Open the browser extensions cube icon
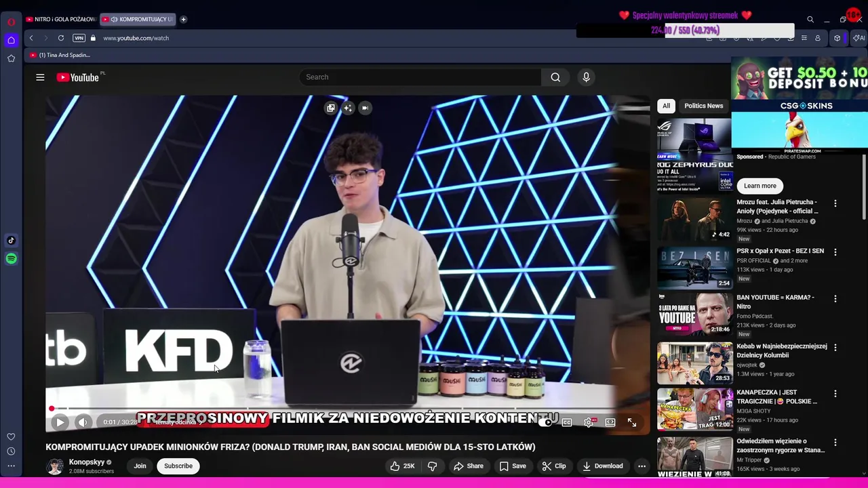 coord(837,38)
